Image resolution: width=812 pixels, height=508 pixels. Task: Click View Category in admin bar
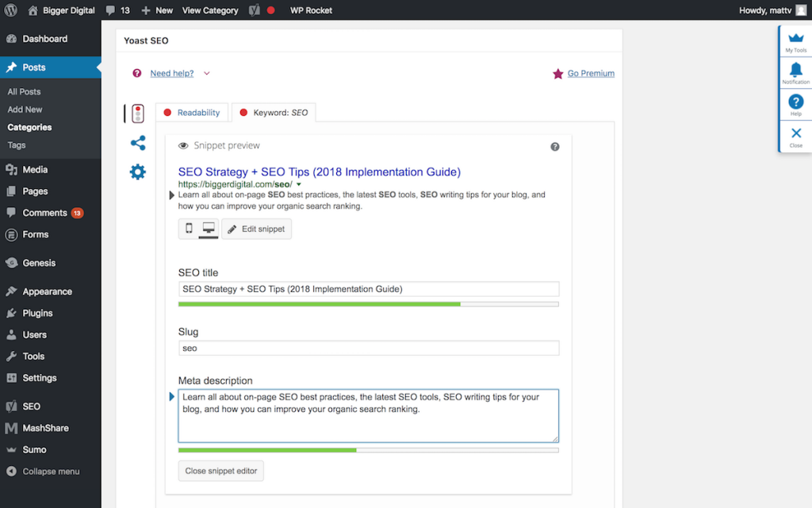pos(210,10)
